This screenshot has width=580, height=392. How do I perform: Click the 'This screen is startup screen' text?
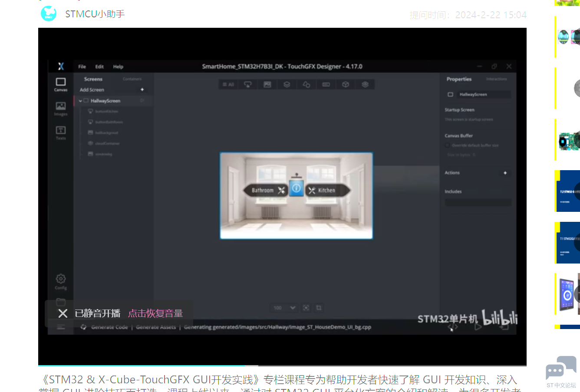(x=469, y=119)
